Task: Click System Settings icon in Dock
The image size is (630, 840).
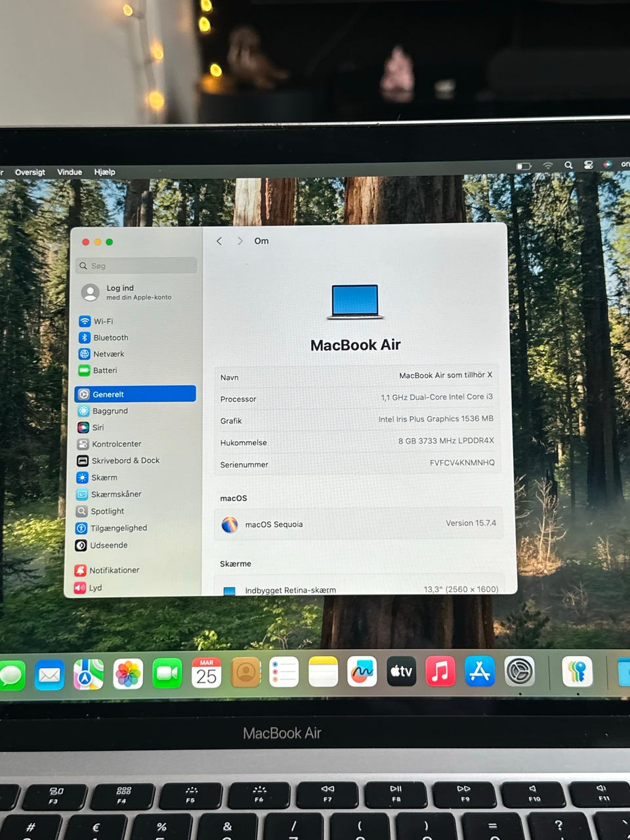Action: pos(520,671)
